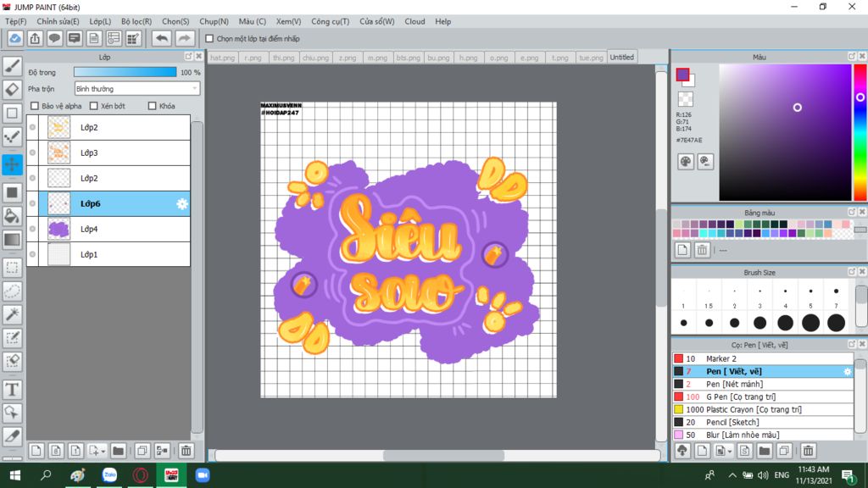868x488 pixels.
Task: Delete palette color with Bảng màu trash icon
Action: pos(702,250)
